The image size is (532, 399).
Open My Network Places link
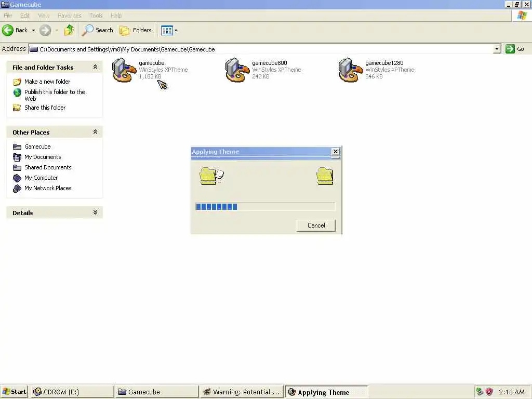pos(48,188)
